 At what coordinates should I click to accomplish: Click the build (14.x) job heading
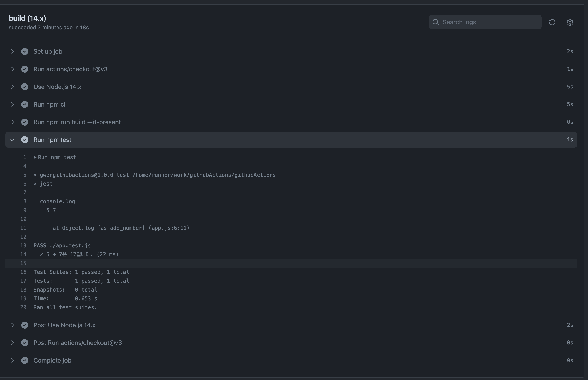point(27,18)
